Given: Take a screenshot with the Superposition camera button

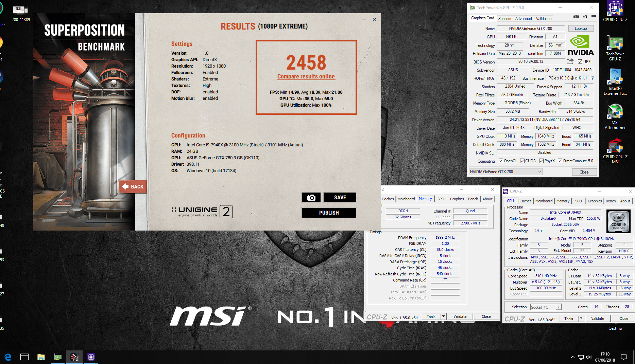Looking at the screenshot, I should (x=311, y=197).
